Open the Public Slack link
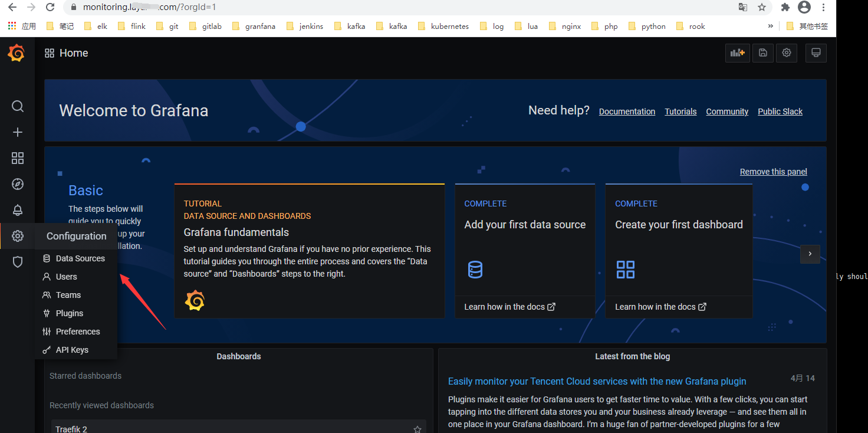868x433 pixels. (780, 111)
